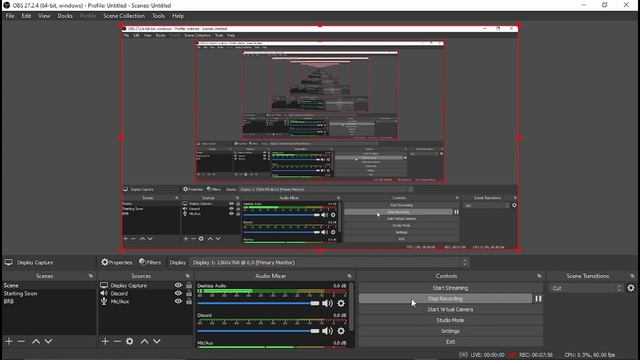The height and width of the screenshot is (360, 640).
Task: Select Starting Soon scene
Action: (x=49, y=293)
